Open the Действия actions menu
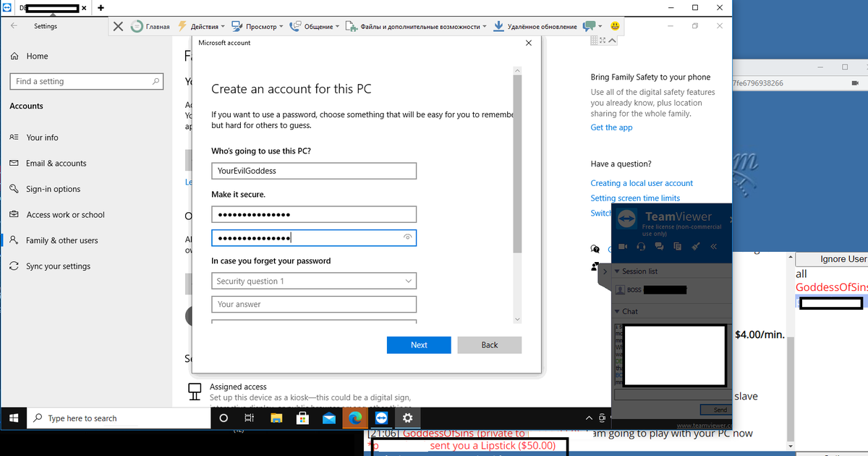 pos(200,26)
